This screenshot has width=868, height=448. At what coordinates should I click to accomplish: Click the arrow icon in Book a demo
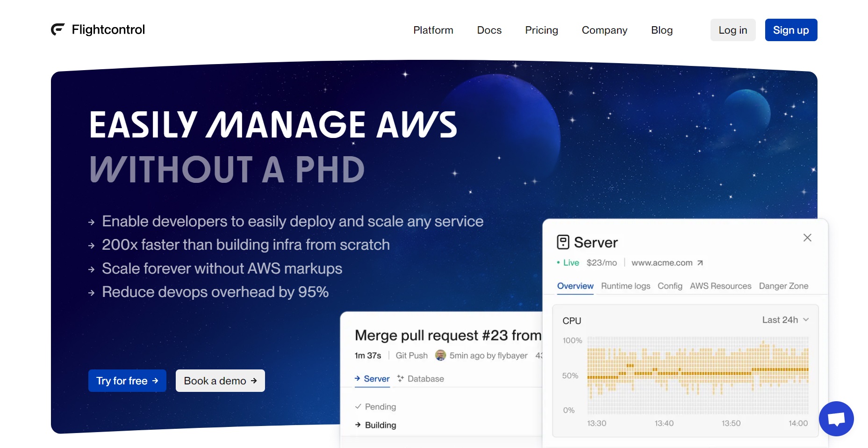click(x=254, y=381)
